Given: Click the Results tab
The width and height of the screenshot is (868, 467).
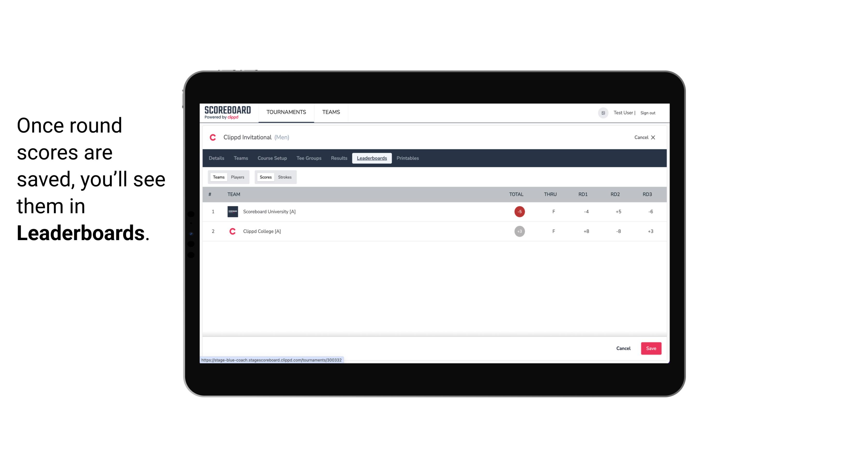Looking at the screenshot, I should pyautogui.click(x=339, y=158).
